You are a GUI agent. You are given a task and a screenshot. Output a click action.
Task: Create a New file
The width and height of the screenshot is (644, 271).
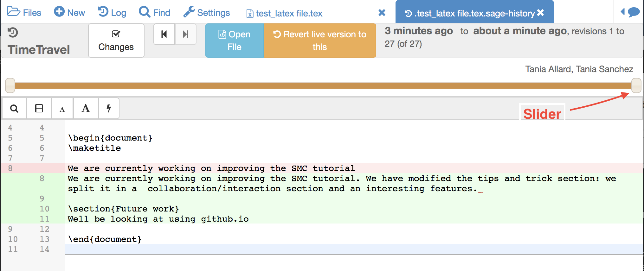(69, 12)
